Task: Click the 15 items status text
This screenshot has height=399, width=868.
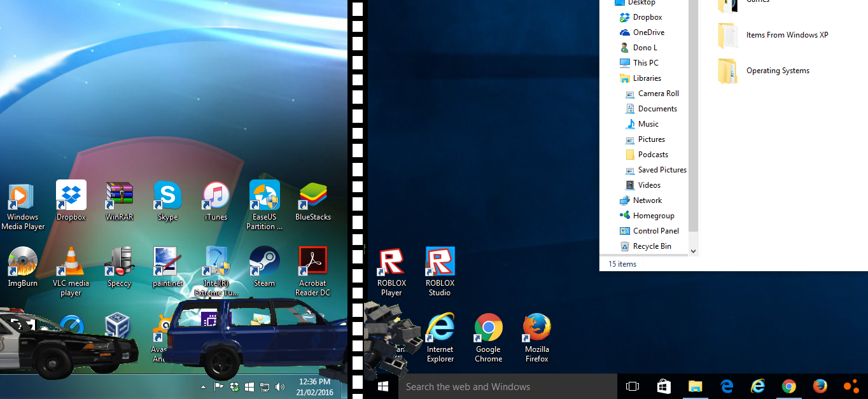Action: tap(622, 264)
